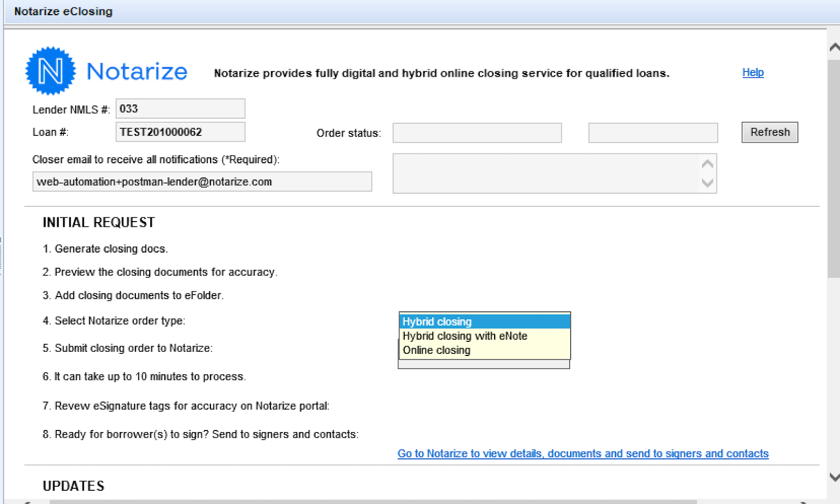
Task: Choose the Online closing option
Action: (485, 350)
